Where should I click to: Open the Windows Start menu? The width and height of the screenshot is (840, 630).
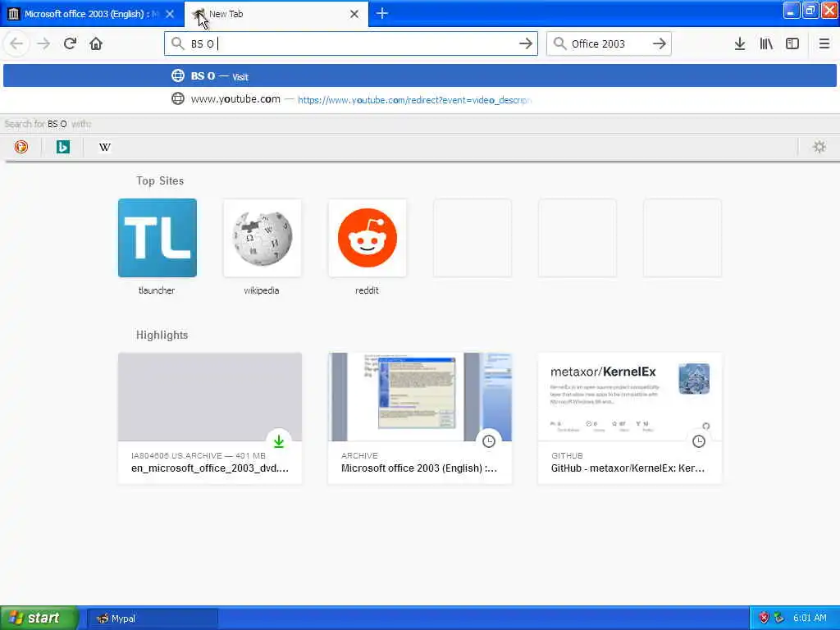pyautogui.click(x=39, y=619)
